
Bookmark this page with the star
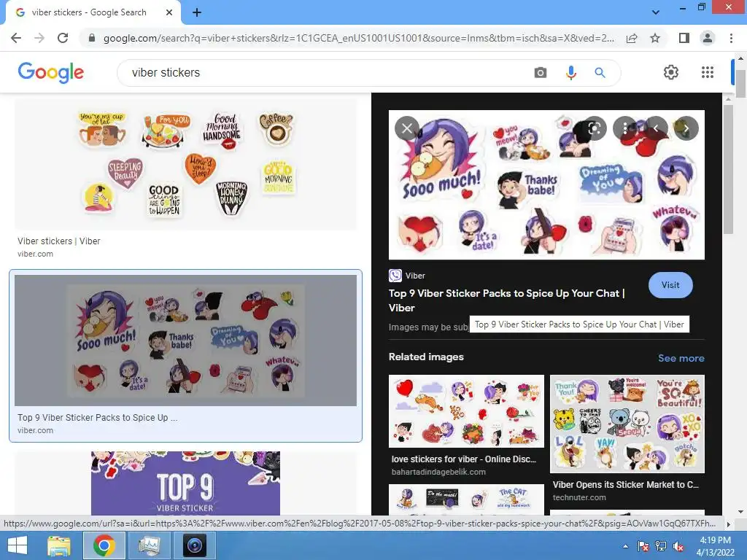(x=656, y=38)
